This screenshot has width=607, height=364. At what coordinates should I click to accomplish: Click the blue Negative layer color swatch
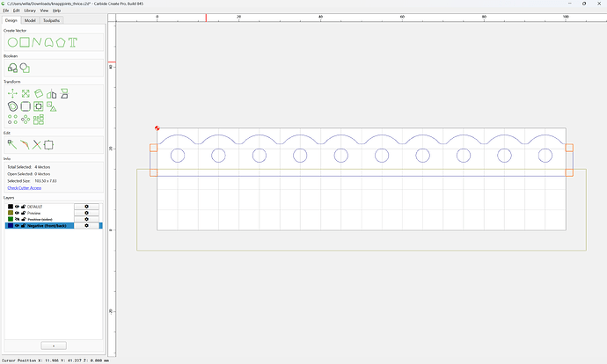click(11, 225)
